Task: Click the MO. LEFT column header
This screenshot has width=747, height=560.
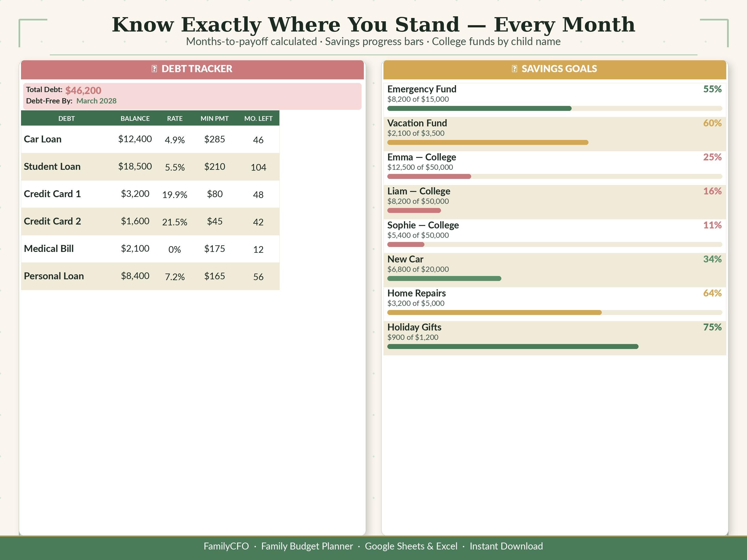Action: [x=258, y=118]
